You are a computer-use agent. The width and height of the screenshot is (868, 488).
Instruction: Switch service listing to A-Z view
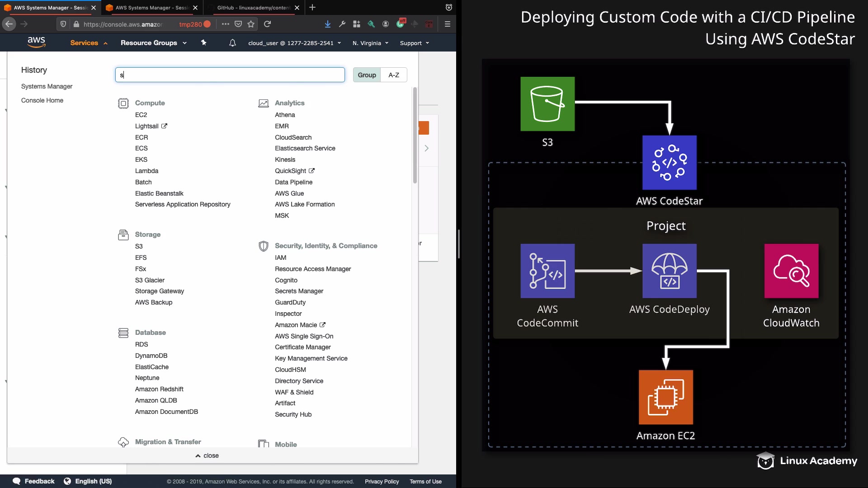(393, 75)
